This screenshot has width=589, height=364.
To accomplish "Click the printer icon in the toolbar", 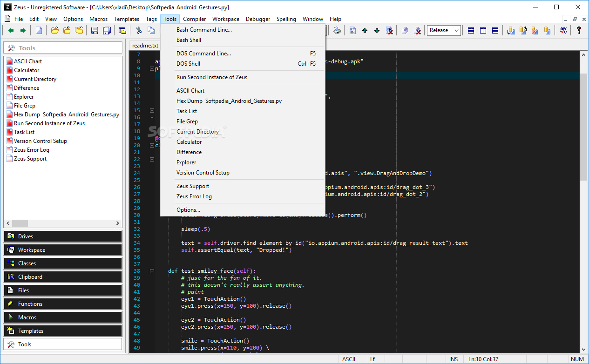I will pyautogui.click(x=337, y=31).
